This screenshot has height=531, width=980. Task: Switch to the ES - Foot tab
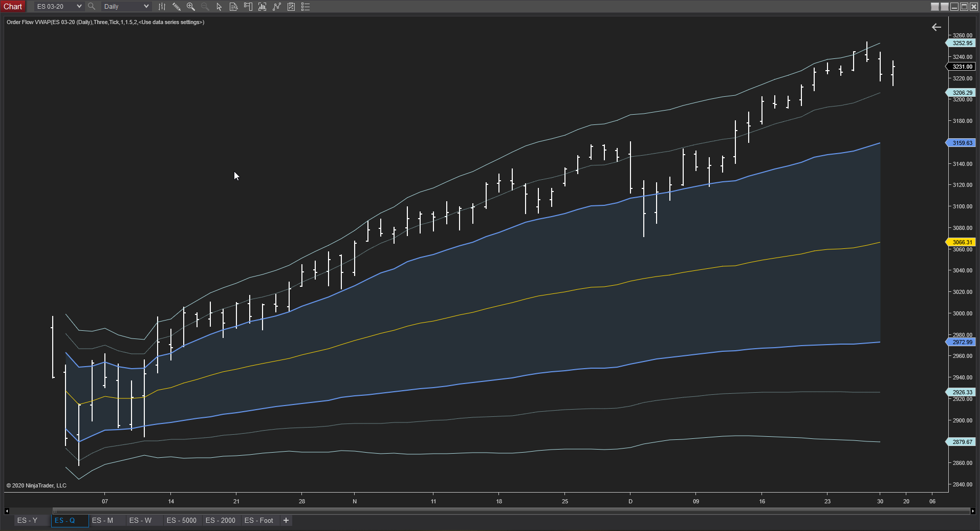[259, 520]
